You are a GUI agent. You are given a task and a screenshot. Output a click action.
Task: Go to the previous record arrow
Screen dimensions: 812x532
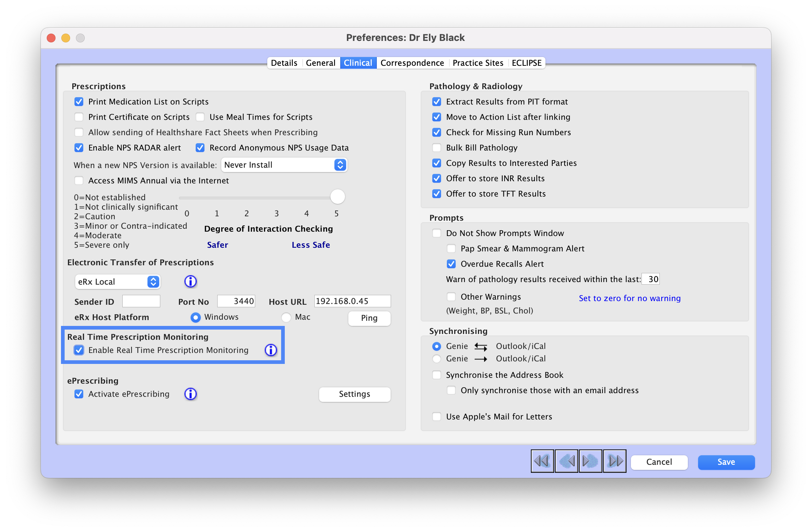pyautogui.click(x=566, y=461)
